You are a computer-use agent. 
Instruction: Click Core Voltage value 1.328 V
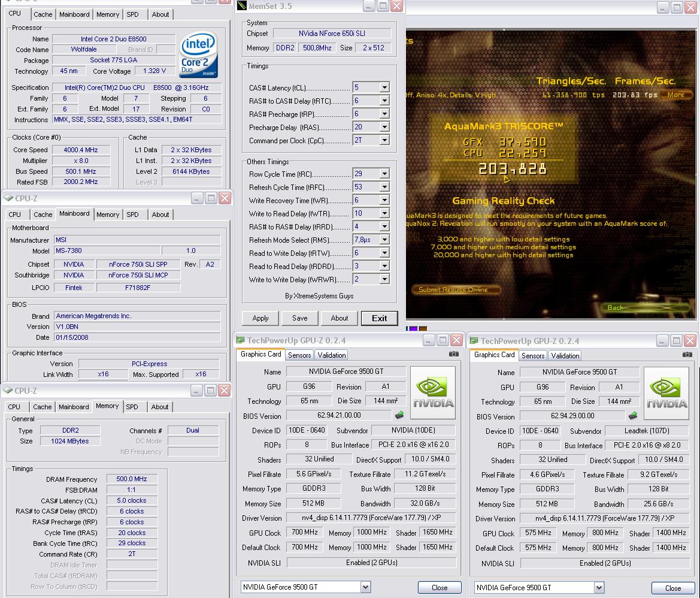[154, 71]
